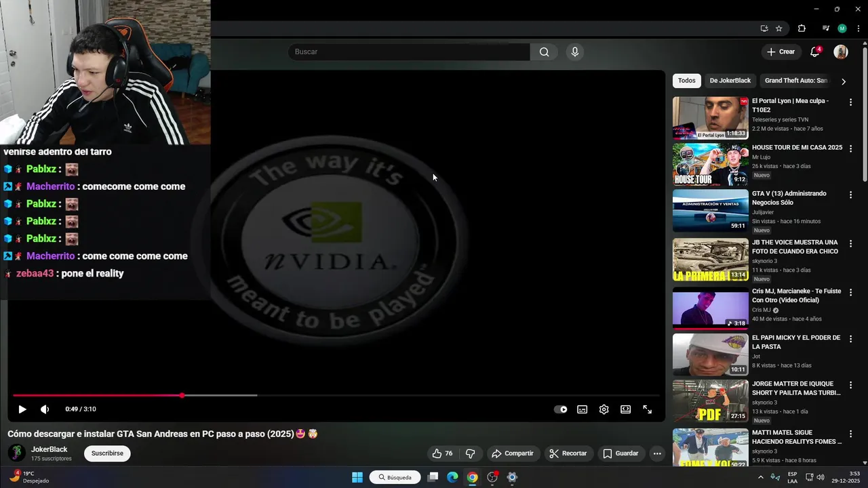Mute the video volume speaker icon
The width and height of the screenshot is (868, 488).
45,409
